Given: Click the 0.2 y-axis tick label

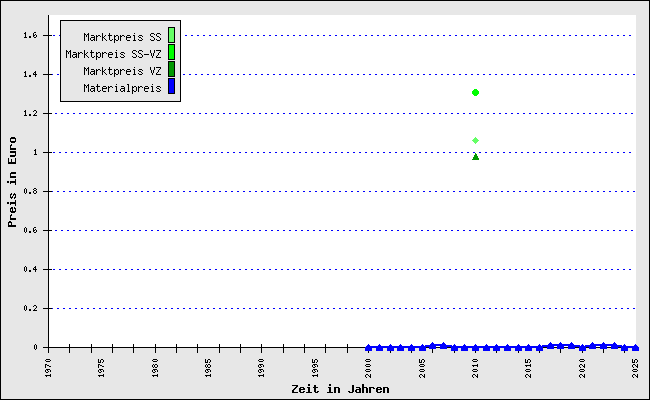Looking at the screenshot, I should pyautogui.click(x=30, y=308).
